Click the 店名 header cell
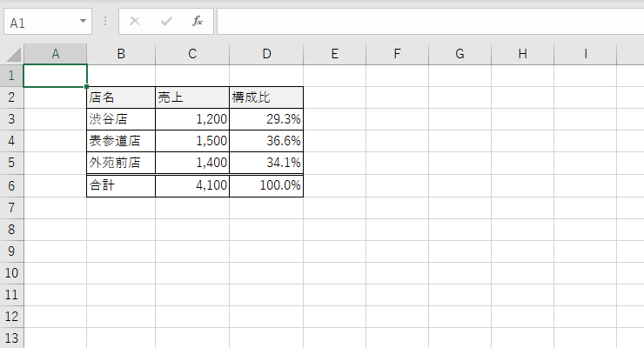 pos(121,97)
